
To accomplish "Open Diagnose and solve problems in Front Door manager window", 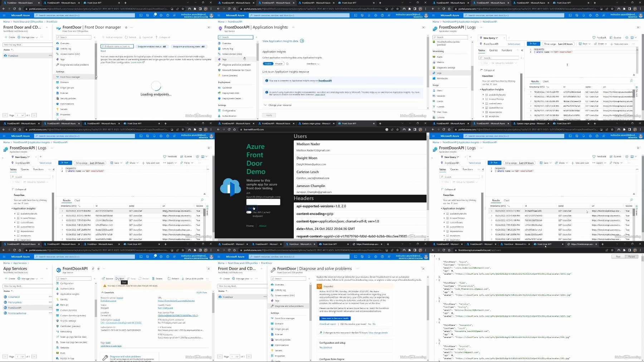I will tap(74, 65).
